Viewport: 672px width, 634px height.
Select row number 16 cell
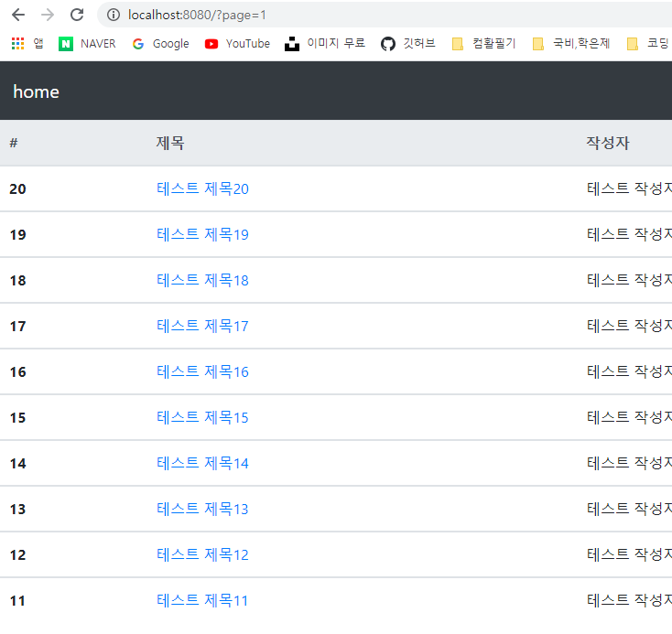coord(18,371)
